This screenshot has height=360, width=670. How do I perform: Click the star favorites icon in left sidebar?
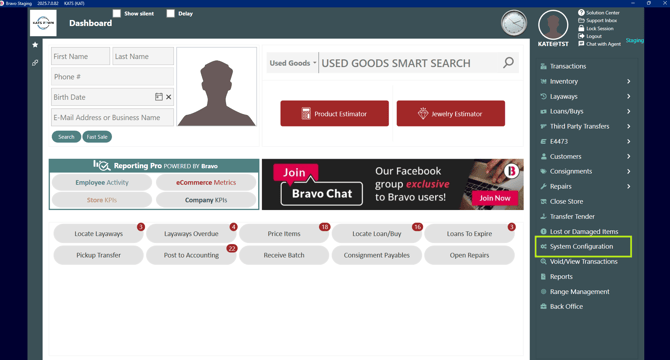point(35,45)
